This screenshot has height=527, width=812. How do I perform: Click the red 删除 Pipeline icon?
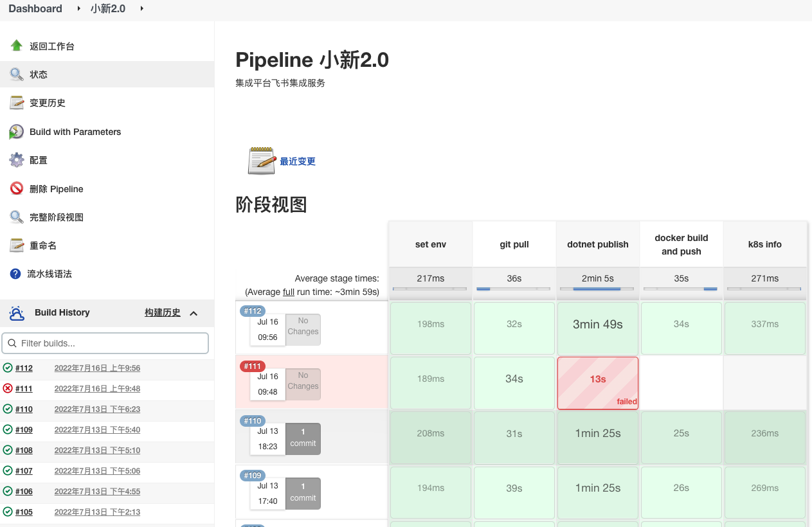(16, 188)
